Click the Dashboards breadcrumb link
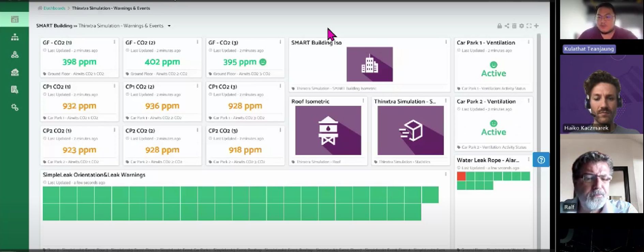Screen dimensions: 644x252 click(x=54, y=8)
